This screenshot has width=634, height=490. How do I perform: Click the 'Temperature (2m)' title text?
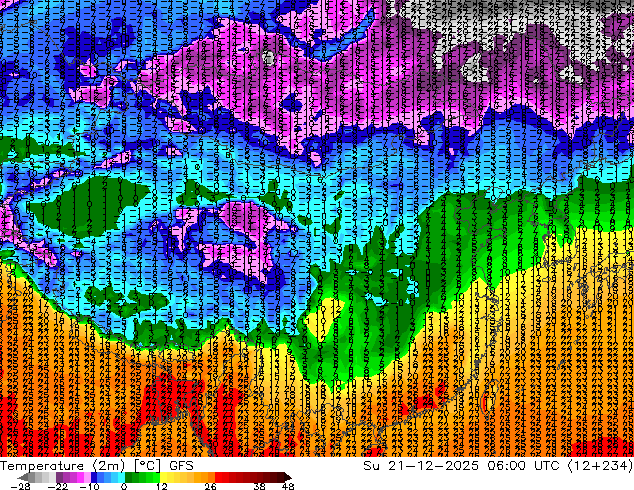63,465
